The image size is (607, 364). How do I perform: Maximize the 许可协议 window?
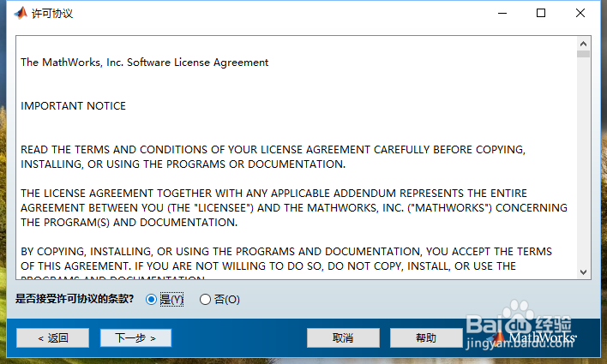541,13
